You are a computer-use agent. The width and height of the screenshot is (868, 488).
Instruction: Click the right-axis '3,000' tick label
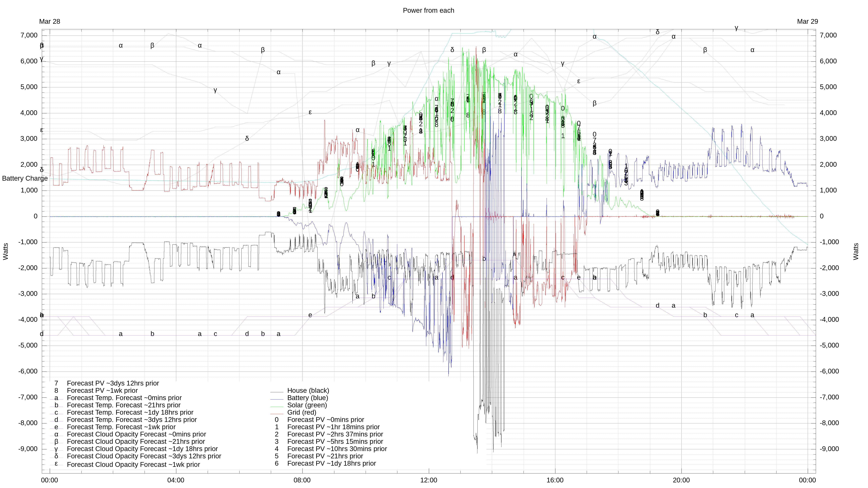click(828, 138)
